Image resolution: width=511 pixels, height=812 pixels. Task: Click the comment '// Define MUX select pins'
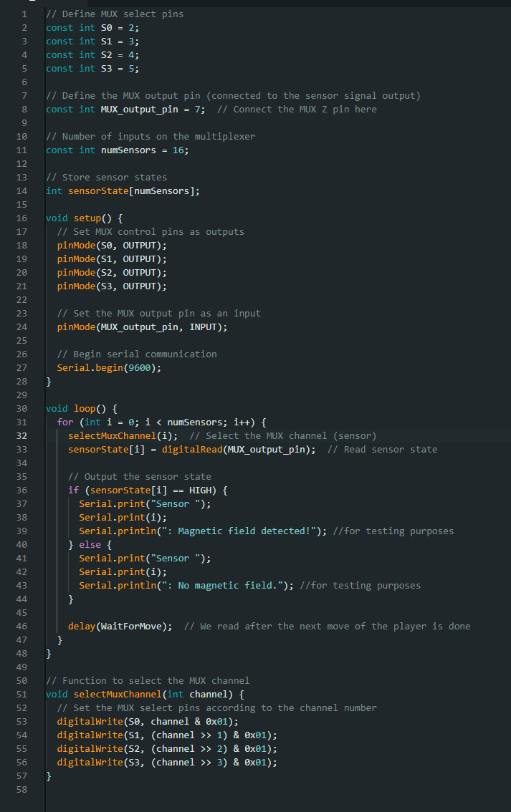click(115, 14)
